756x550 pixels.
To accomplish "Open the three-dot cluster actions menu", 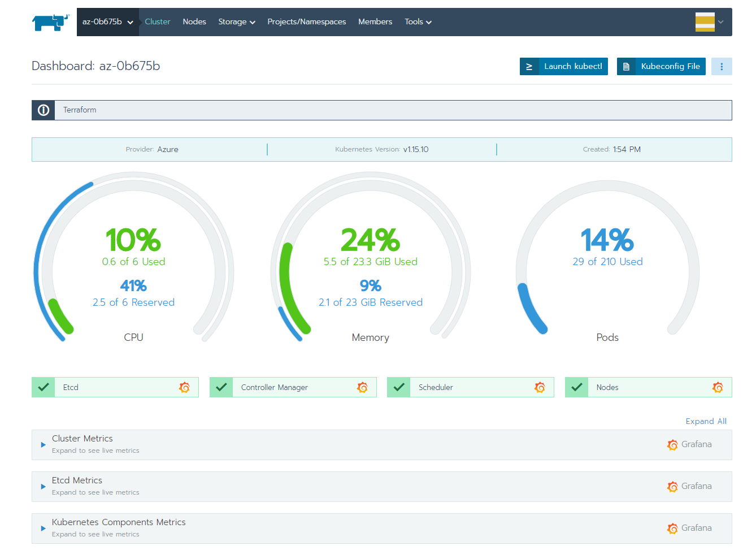I will [x=722, y=67].
